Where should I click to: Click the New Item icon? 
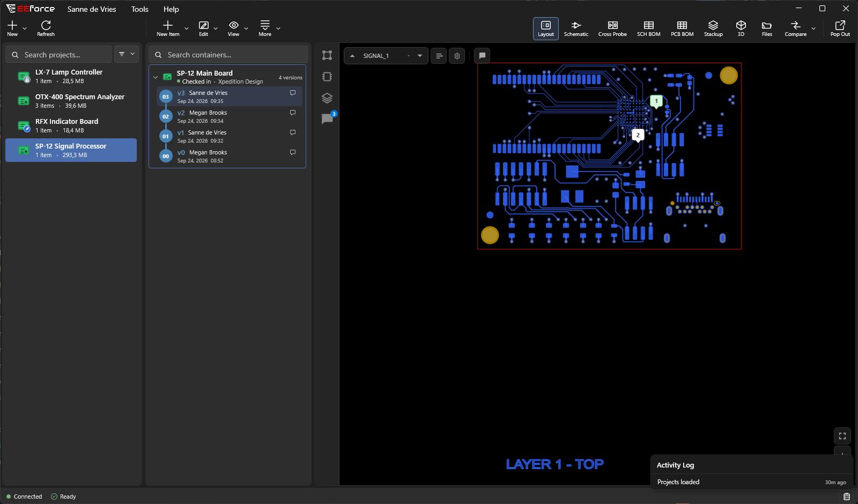tap(168, 25)
